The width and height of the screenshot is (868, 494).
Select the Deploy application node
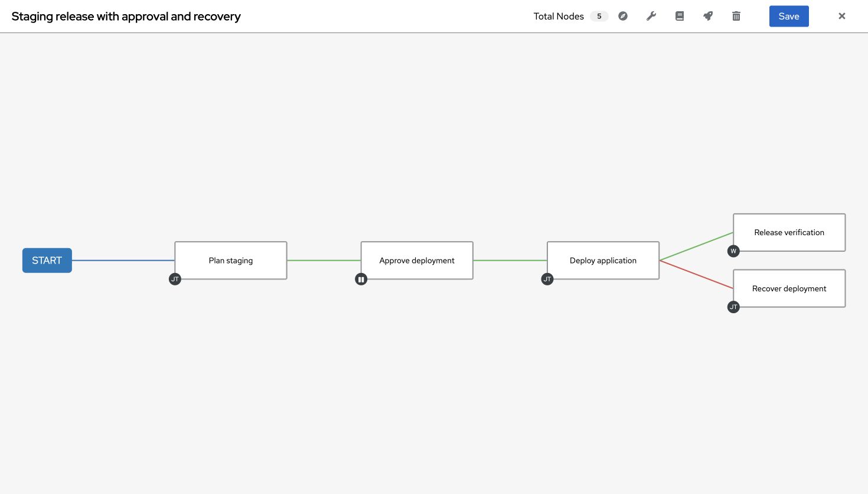(603, 261)
